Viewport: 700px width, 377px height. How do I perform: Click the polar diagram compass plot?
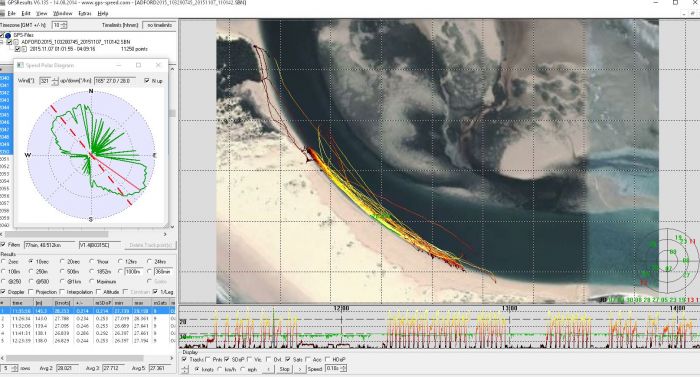tap(91, 155)
